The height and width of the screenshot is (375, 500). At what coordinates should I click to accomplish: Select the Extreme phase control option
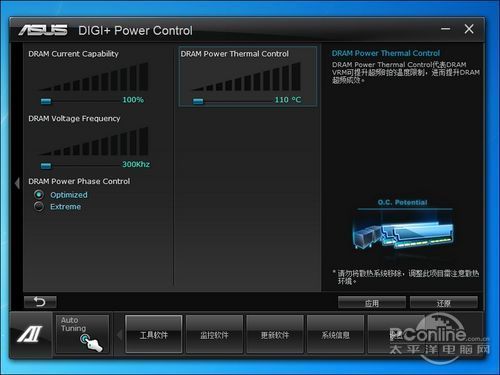click(39, 207)
